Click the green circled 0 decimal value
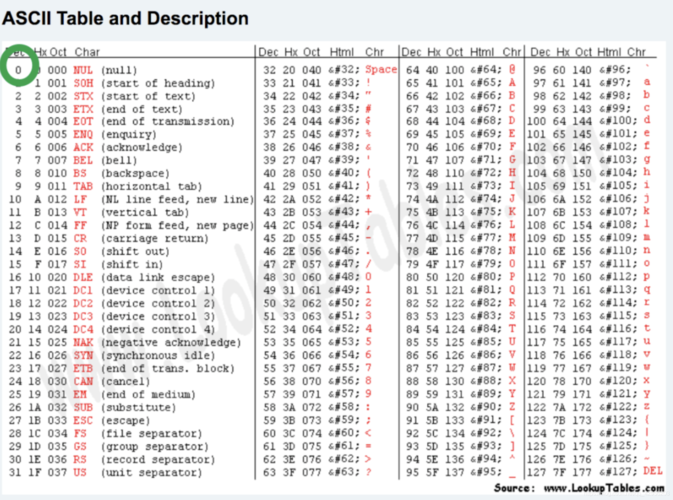 [x=18, y=70]
